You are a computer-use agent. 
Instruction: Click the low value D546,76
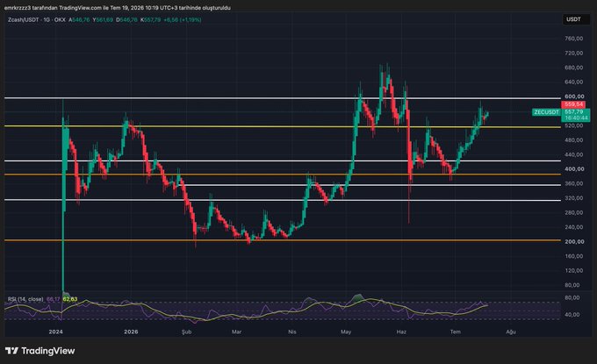[x=126, y=20]
